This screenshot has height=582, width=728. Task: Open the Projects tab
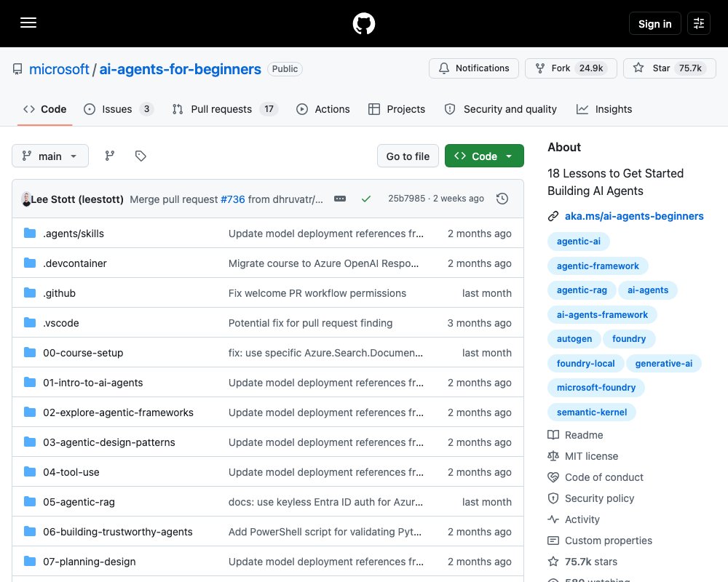click(397, 109)
